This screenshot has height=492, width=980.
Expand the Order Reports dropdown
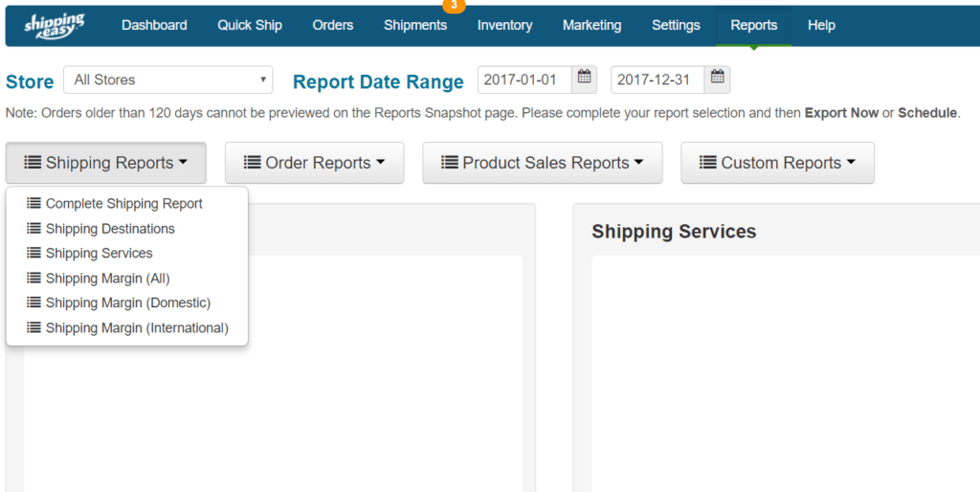tap(314, 163)
